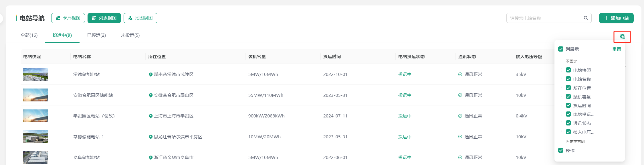644x165 pixels.
Task: Disable the 通讯状态 column checkbox
Action: [x=568, y=123]
